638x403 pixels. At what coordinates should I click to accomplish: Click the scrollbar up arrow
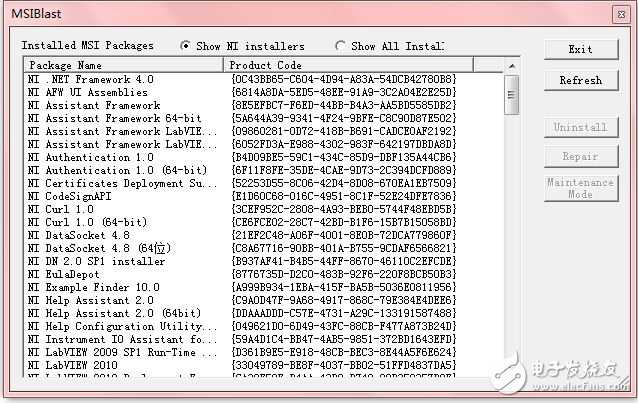point(512,66)
